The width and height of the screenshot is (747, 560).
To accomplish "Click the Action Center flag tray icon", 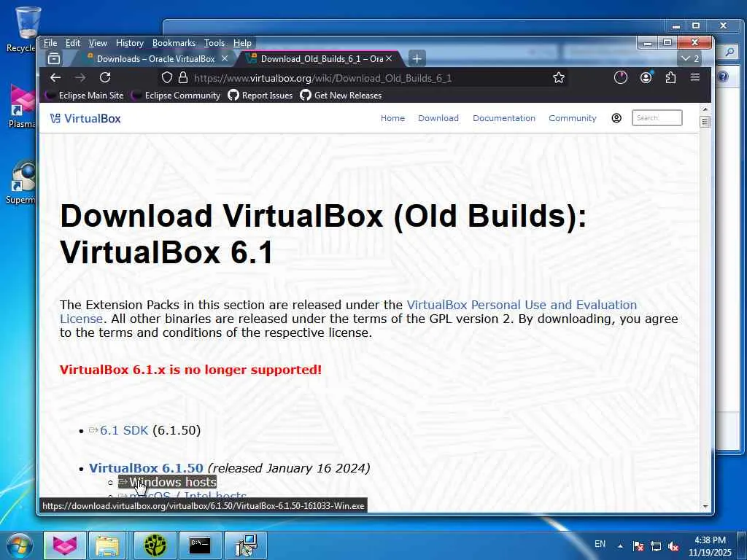I will point(638,546).
